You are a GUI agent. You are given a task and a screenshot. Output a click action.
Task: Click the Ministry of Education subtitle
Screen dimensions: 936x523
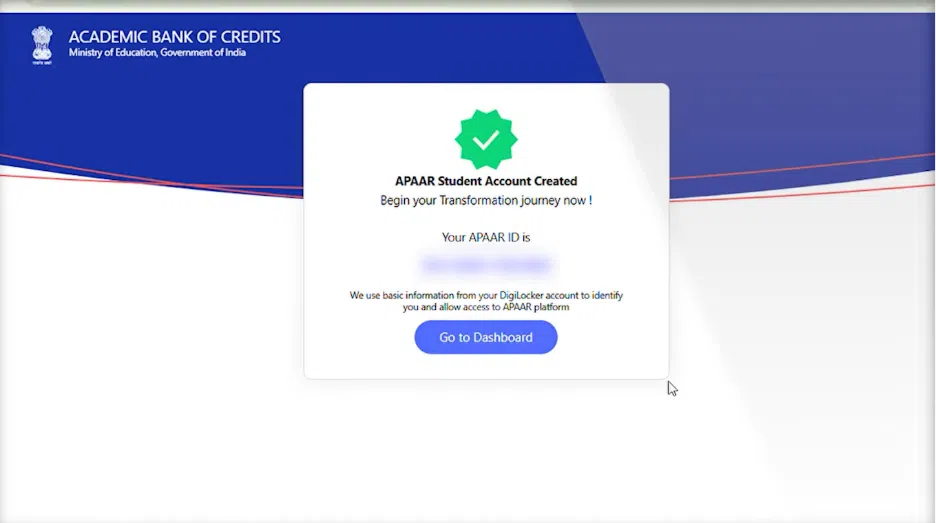(157, 53)
